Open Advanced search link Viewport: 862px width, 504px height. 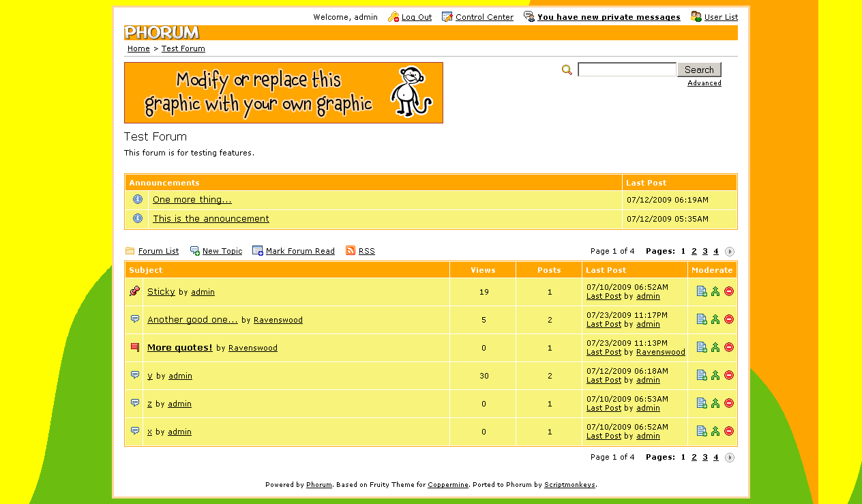(x=704, y=83)
